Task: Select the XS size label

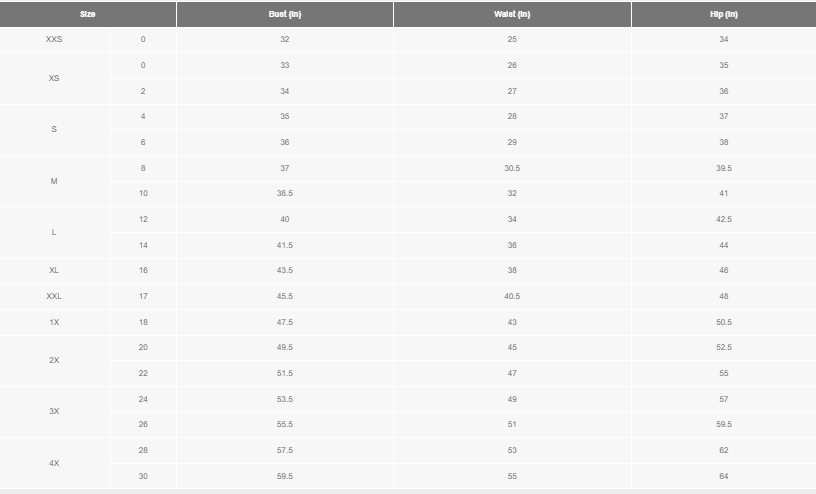Action: (54, 78)
